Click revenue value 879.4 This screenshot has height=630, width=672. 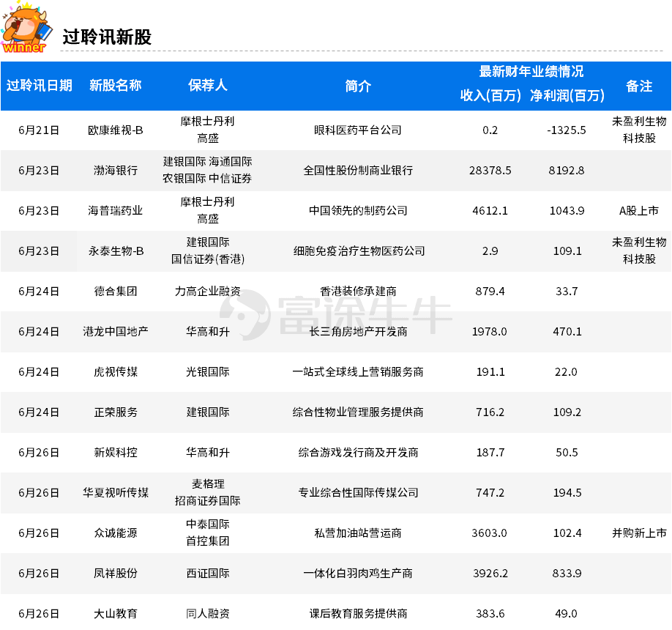(490, 292)
